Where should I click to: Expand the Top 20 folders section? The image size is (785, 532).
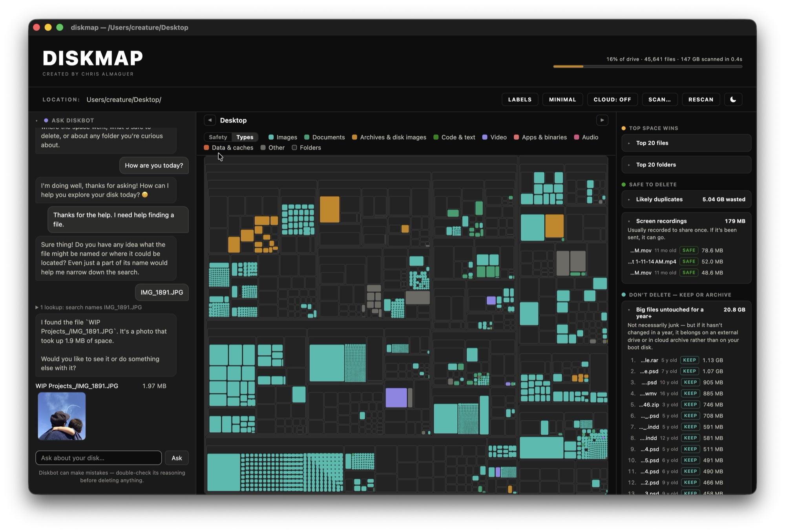click(686, 165)
